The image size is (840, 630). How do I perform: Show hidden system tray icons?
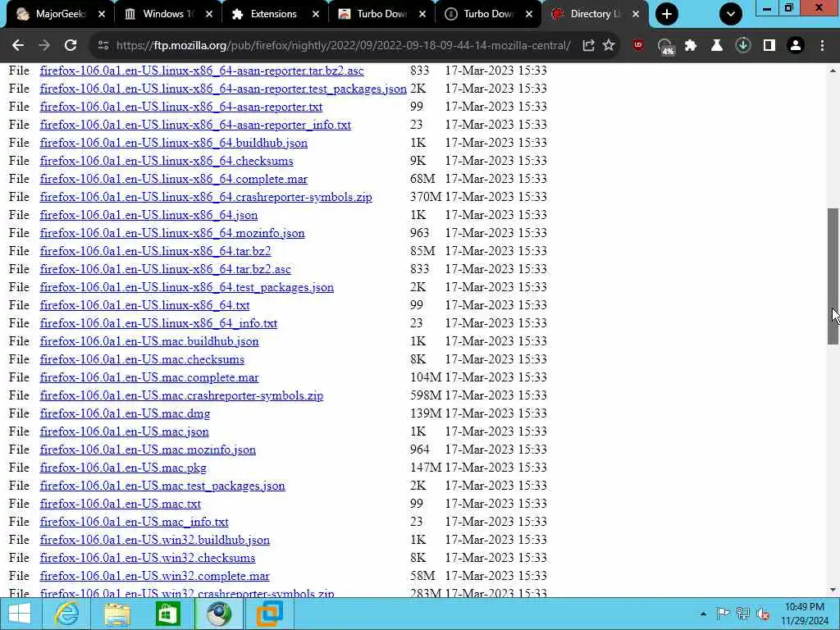tap(703, 614)
